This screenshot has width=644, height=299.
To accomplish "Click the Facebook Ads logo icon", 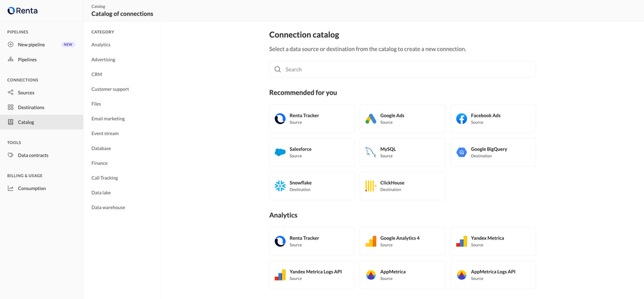I will point(462,119).
